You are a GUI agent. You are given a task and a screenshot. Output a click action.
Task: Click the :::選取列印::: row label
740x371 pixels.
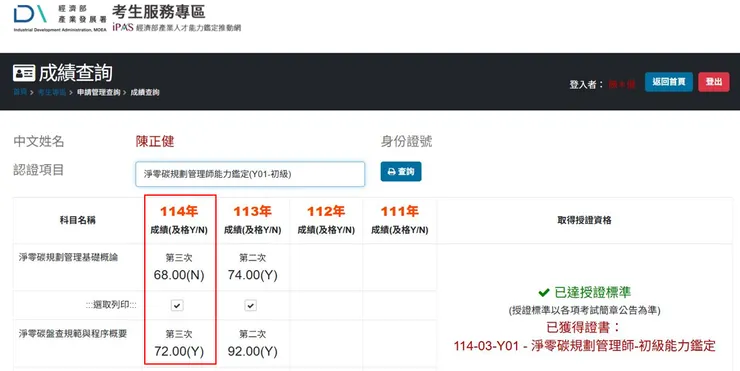click(x=111, y=305)
